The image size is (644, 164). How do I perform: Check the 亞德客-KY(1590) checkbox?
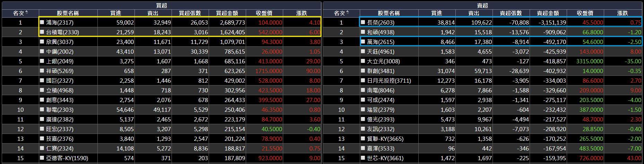pos(42,158)
